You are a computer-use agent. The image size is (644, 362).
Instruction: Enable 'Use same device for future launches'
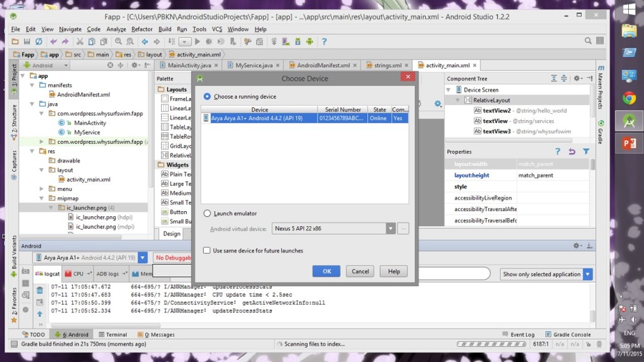[207, 250]
